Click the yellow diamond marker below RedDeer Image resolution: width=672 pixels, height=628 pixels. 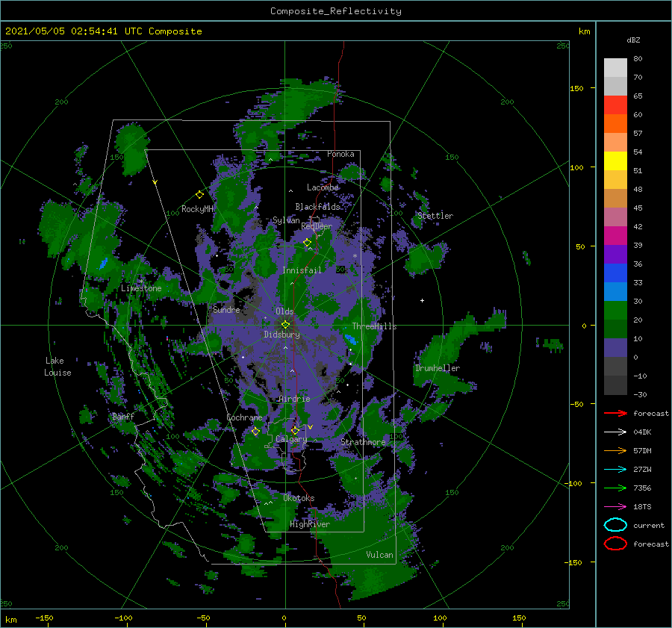(307, 243)
